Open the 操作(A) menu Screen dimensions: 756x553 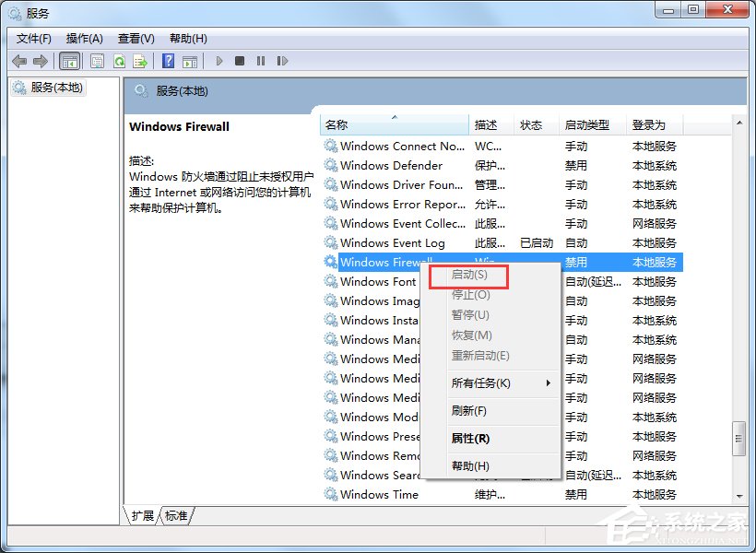coord(85,38)
